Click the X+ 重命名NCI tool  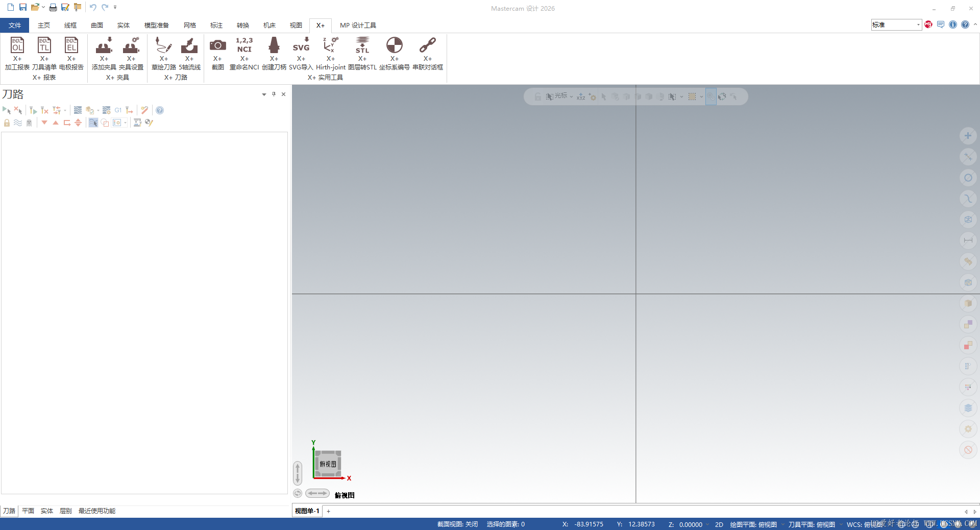click(244, 53)
